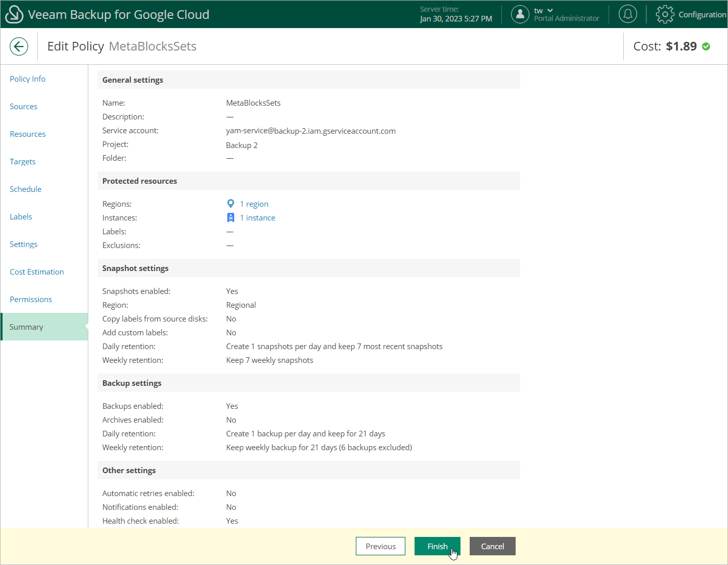Click the Automatic retries enabled label
The width and height of the screenshot is (728, 565).
148,493
